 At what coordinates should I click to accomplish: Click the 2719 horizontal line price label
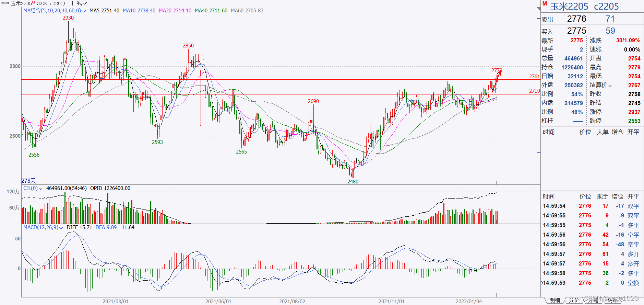click(534, 91)
